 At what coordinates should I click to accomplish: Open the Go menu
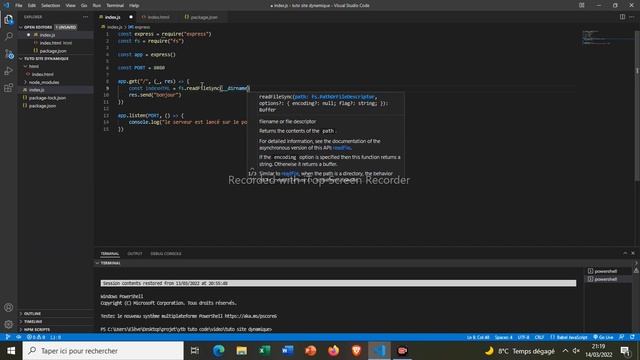click(x=84, y=5)
